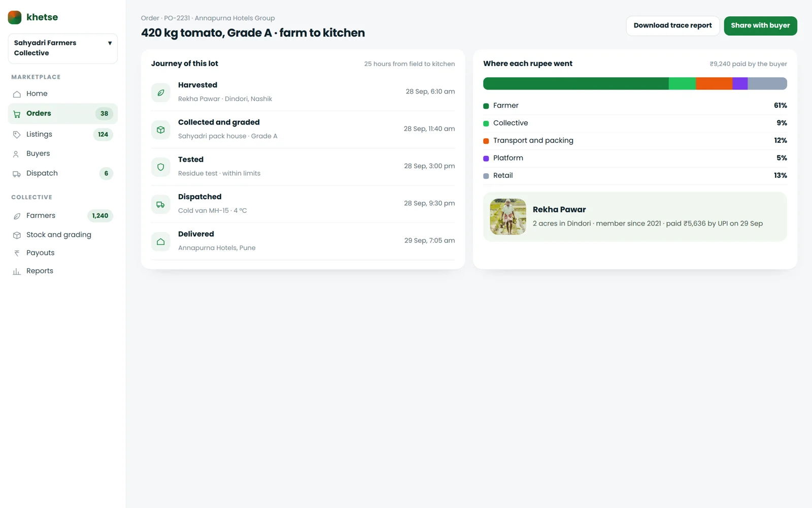
Task: Open Listings via its tag icon
Action: (x=17, y=135)
